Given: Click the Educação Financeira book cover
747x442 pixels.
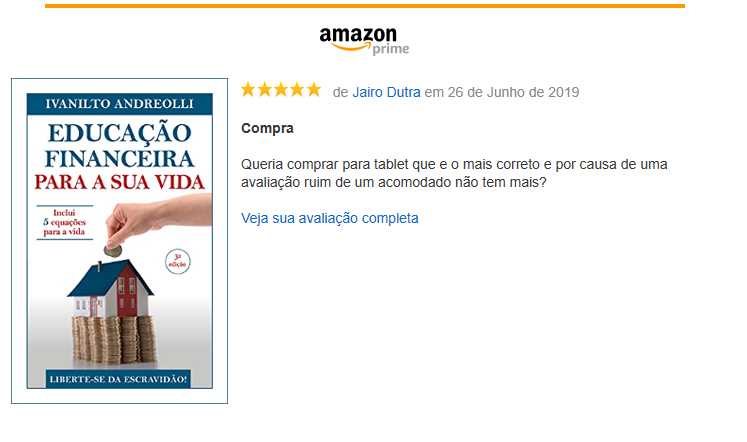Looking at the screenshot, I should 120,241.
